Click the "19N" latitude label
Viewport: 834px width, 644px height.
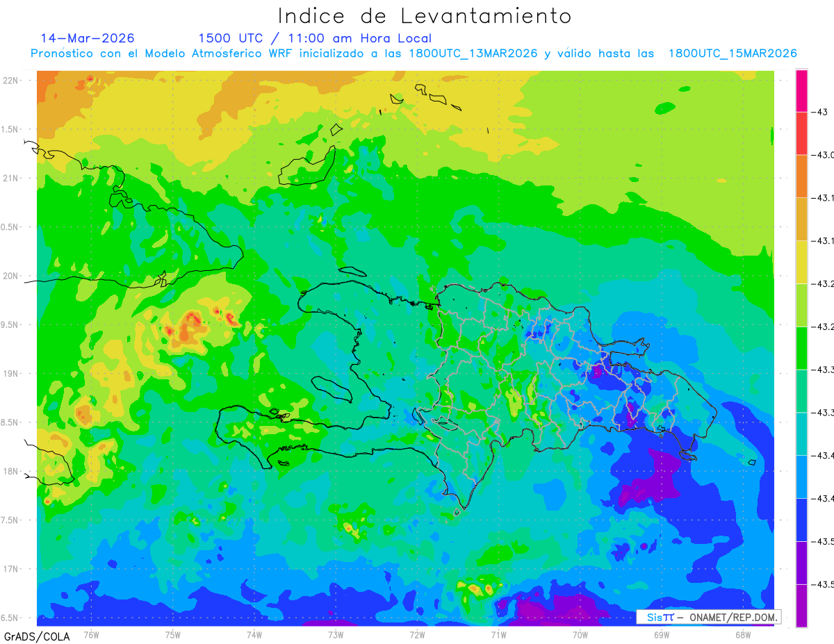coord(11,373)
